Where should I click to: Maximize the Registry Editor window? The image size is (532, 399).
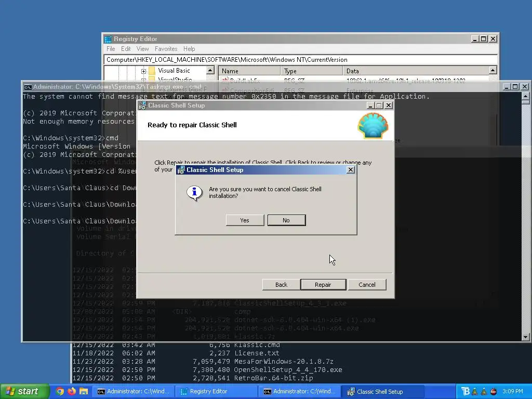484,39
